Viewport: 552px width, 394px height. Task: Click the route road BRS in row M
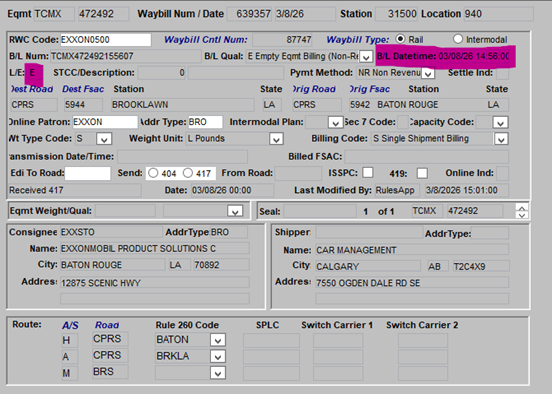(110, 371)
